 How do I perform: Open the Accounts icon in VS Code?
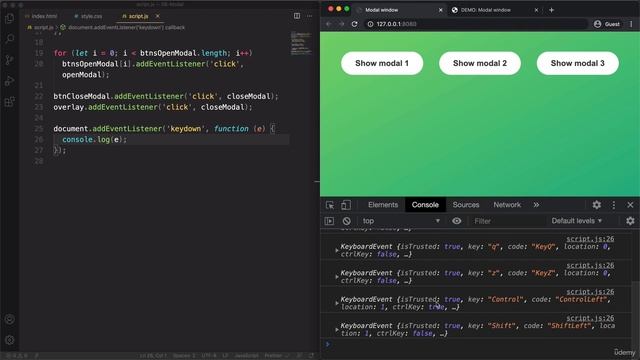tap(9, 319)
